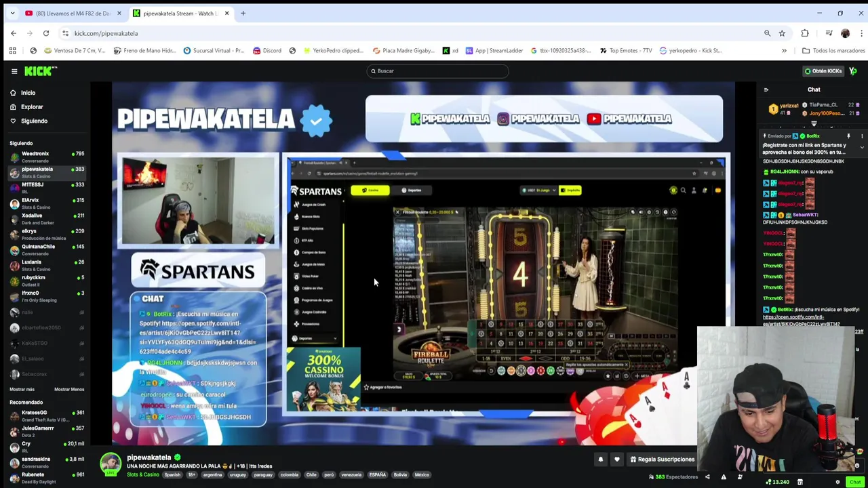
Task: Open Explorar in the sidebar
Action: pos(32,107)
